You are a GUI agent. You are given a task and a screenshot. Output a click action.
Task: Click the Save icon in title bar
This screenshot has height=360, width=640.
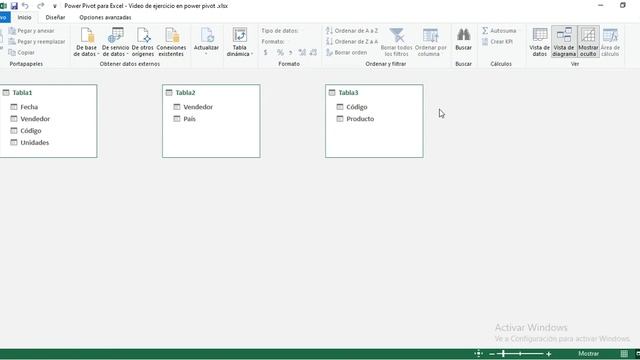tap(14, 6)
